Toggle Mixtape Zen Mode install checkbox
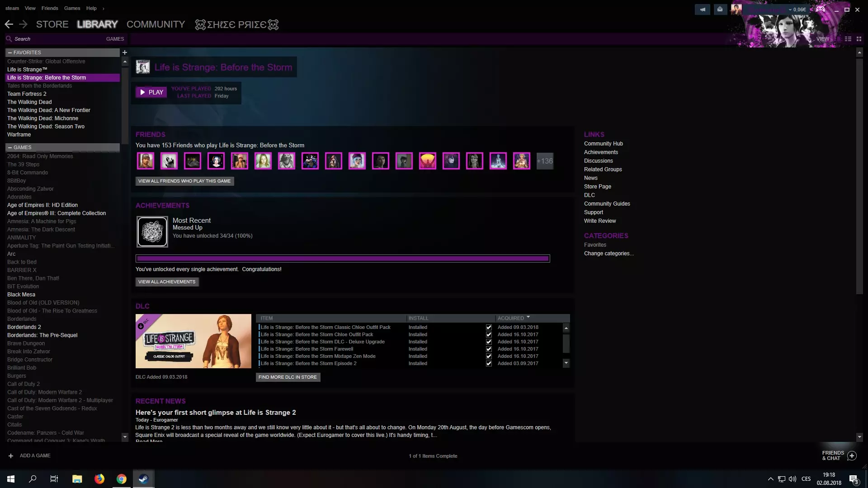 pos(489,356)
